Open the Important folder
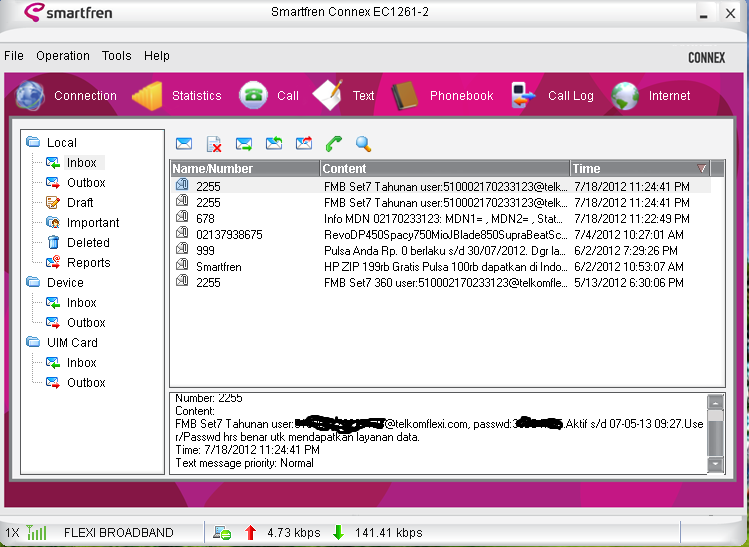 pos(93,223)
